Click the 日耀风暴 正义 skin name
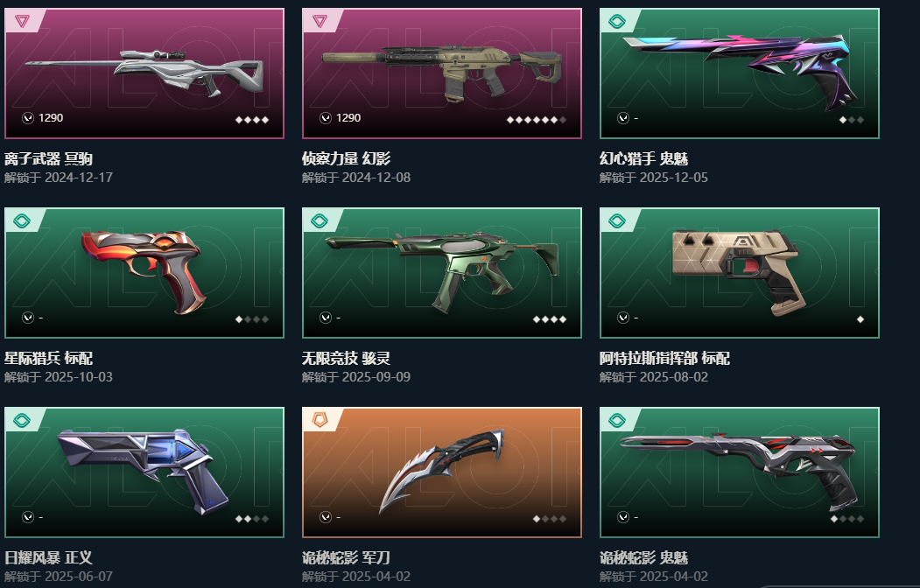Image resolution: width=920 pixels, height=588 pixels. [49, 557]
